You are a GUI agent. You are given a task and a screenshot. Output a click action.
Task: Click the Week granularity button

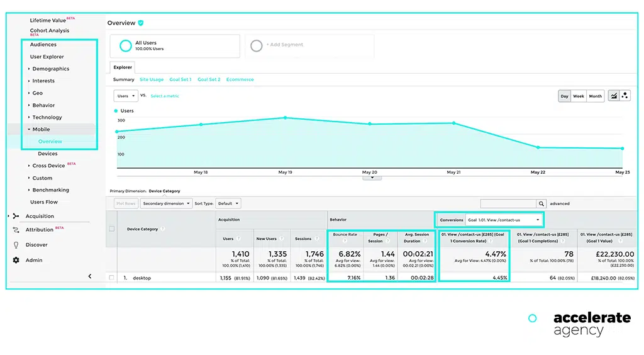point(578,96)
